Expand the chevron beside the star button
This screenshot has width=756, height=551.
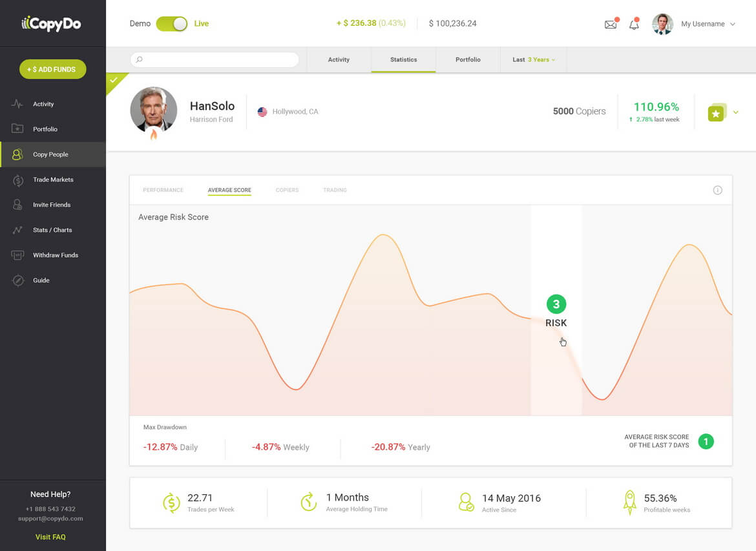(x=736, y=112)
